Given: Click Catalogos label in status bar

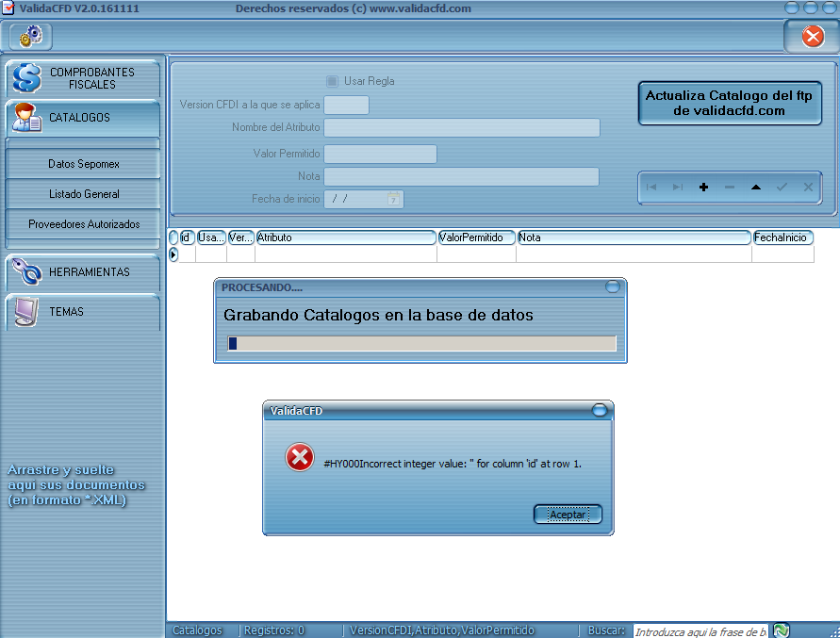Looking at the screenshot, I should click(x=197, y=630).
